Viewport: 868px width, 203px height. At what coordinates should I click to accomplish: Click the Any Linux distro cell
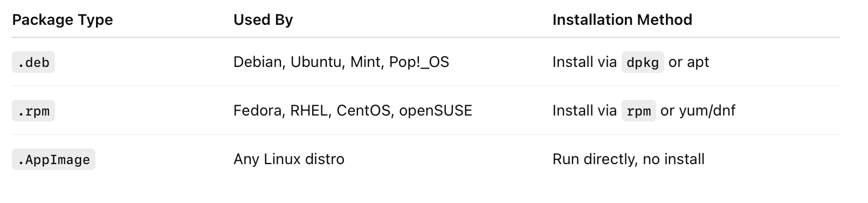coord(289,159)
